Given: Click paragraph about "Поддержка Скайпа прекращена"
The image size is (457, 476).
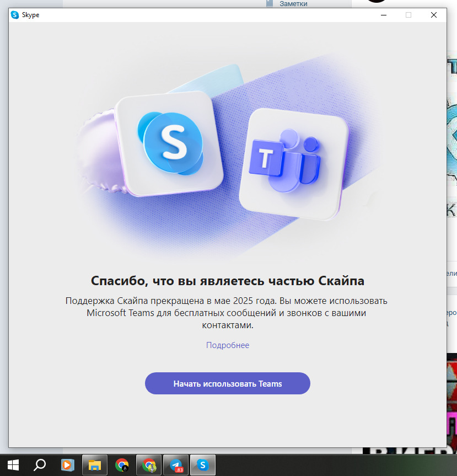Looking at the screenshot, I should [227, 313].
